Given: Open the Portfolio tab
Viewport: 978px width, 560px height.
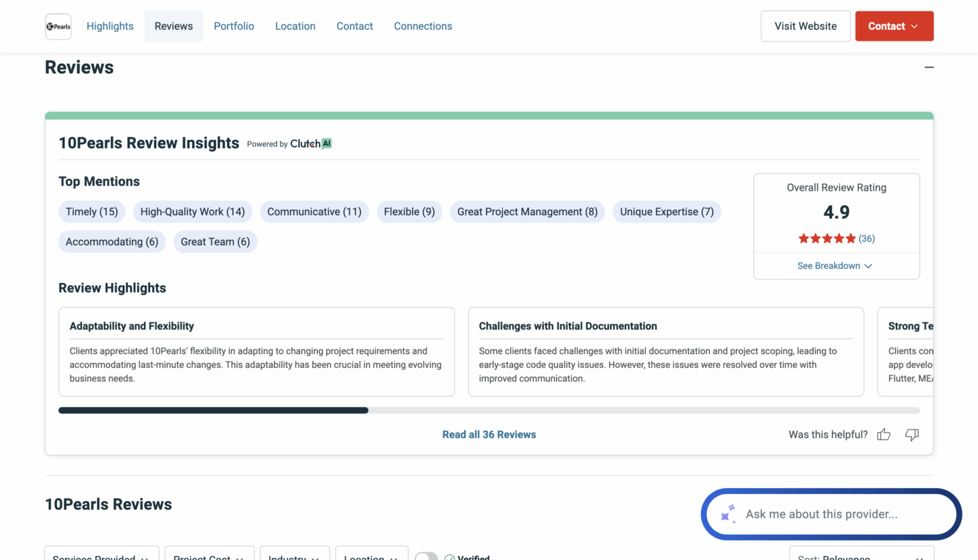Looking at the screenshot, I should [x=234, y=26].
